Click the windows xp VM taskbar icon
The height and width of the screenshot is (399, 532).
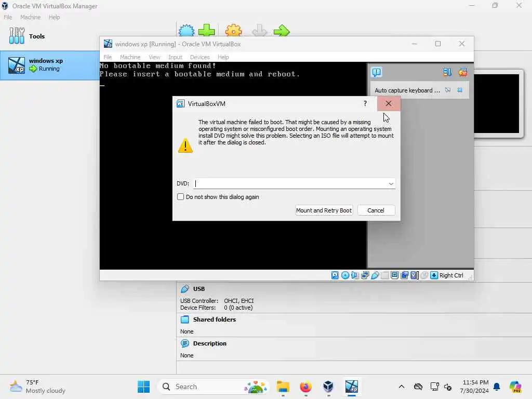tap(352, 387)
